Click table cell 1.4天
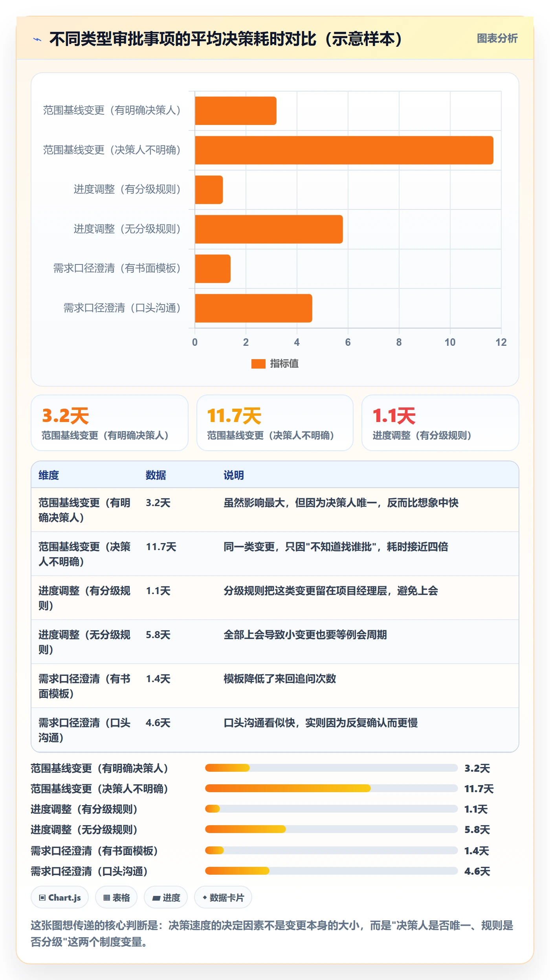 click(158, 679)
